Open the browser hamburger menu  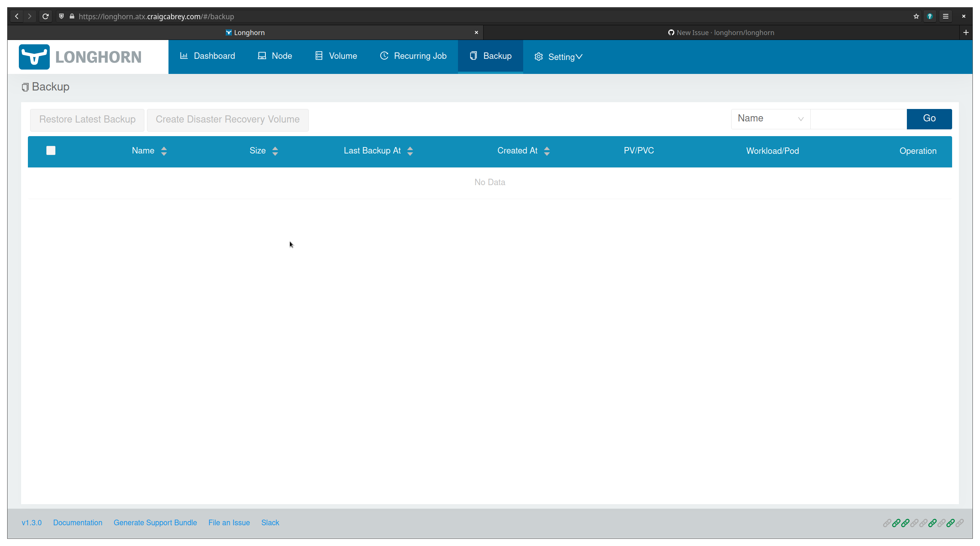[x=946, y=16]
